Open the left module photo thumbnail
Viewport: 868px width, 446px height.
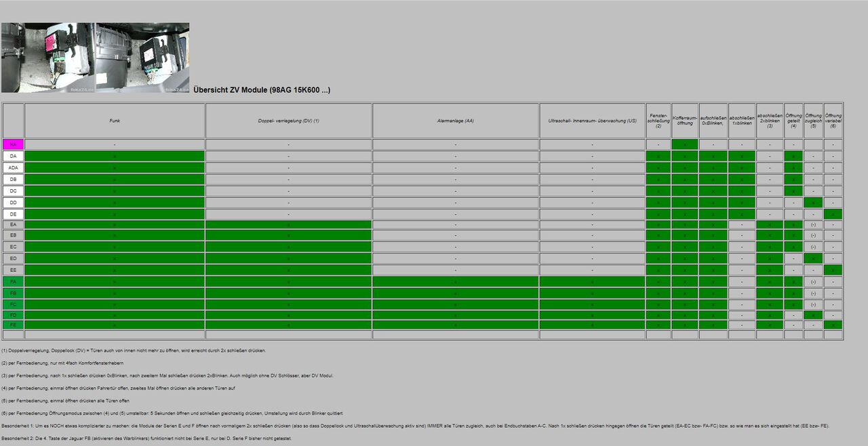tap(48, 58)
